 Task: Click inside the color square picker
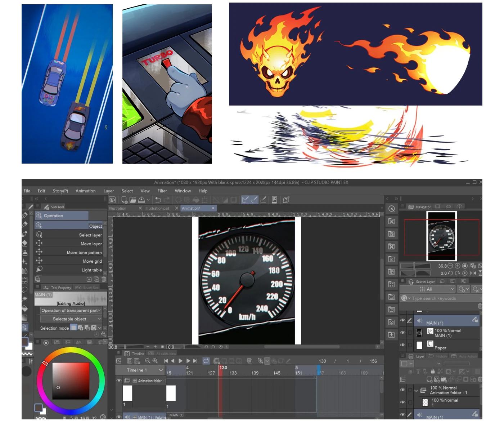(71, 380)
